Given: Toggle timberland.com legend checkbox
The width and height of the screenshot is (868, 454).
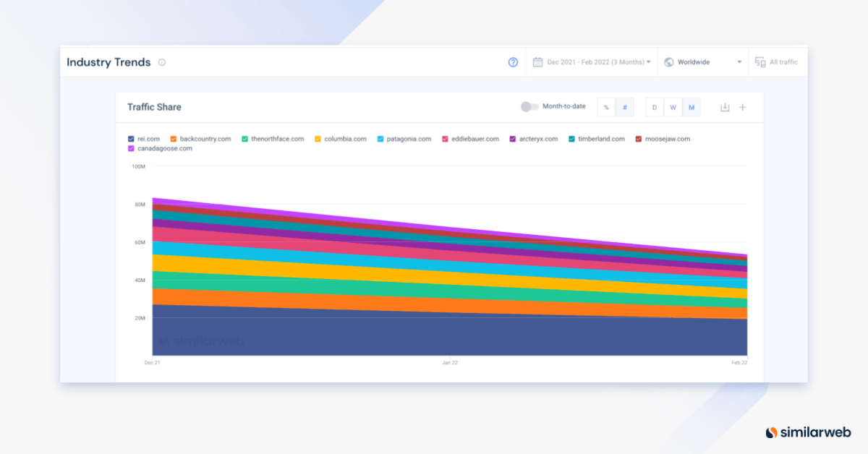Looking at the screenshot, I should click(x=571, y=139).
